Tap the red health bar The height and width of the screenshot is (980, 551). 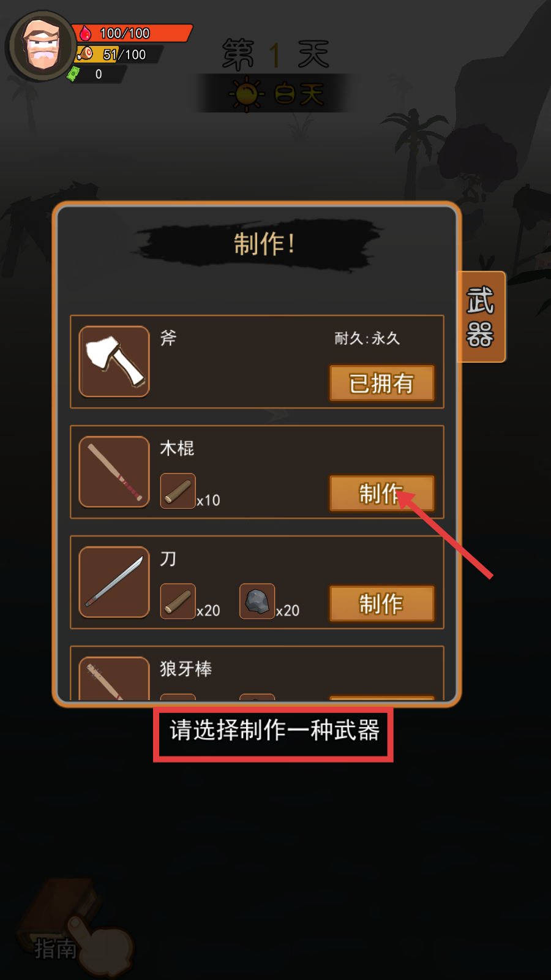pyautogui.click(x=132, y=33)
